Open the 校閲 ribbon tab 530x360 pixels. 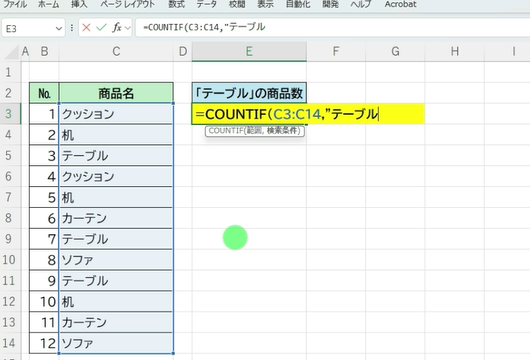coord(237,4)
